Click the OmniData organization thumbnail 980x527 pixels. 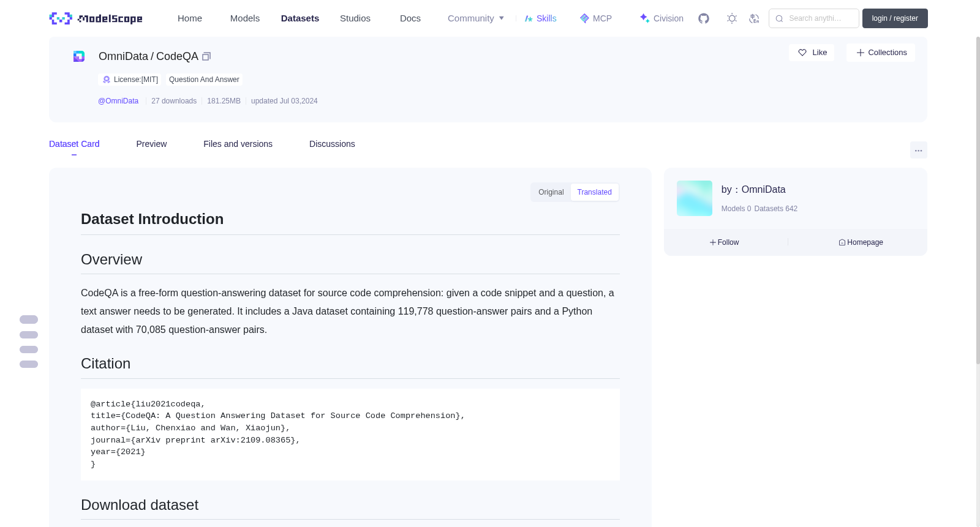click(x=695, y=198)
